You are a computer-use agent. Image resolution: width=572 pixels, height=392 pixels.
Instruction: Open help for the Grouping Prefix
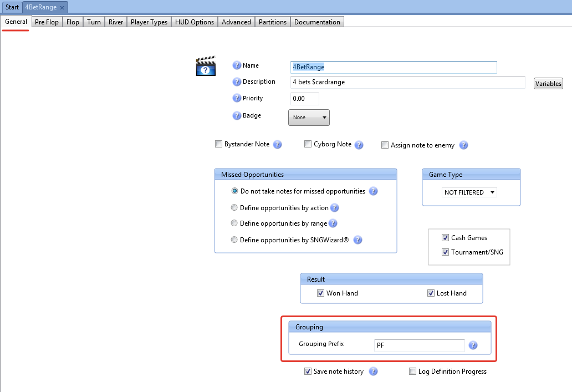[x=473, y=345]
